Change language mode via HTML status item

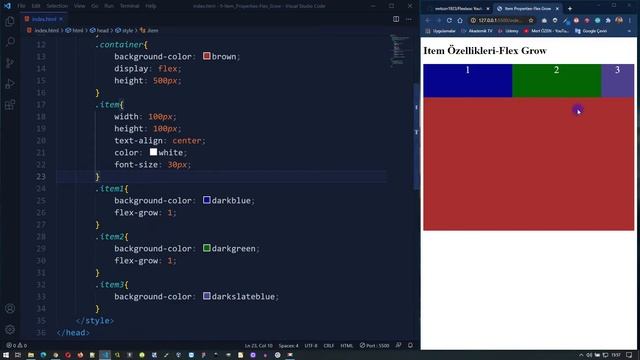click(347, 346)
